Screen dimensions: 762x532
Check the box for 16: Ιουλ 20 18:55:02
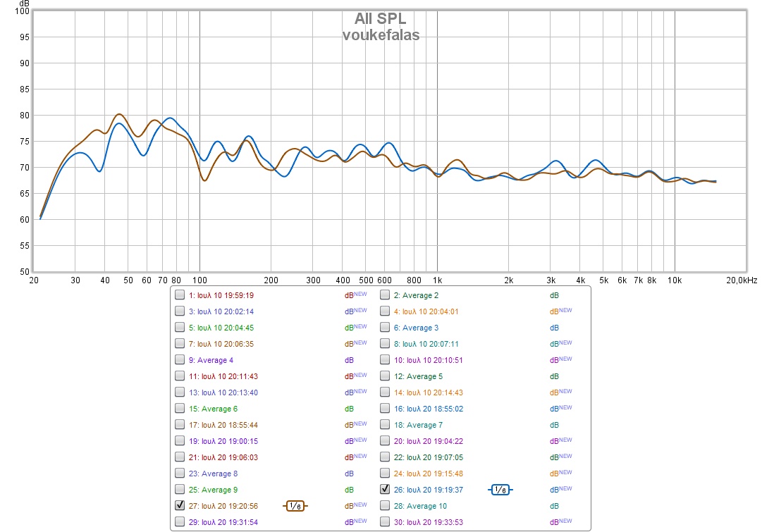point(385,408)
